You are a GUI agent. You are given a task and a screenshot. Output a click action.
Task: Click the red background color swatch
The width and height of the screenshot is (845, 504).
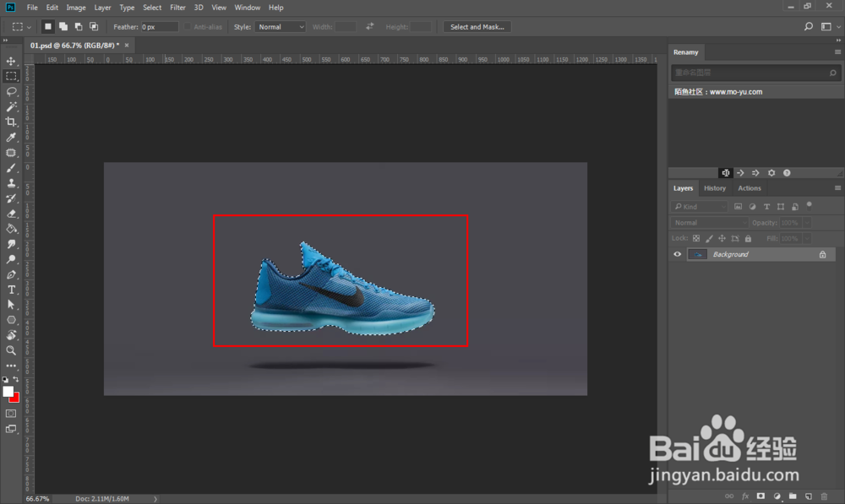click(x=15, y=398)
